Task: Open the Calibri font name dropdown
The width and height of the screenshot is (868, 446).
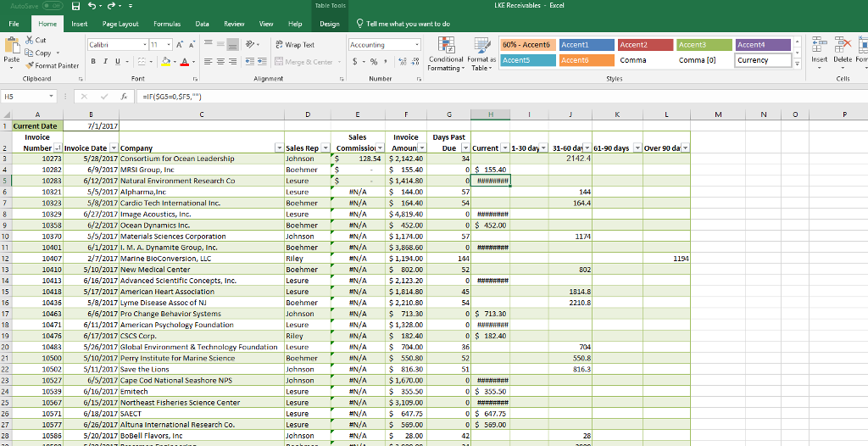Action: click(145, 45)
